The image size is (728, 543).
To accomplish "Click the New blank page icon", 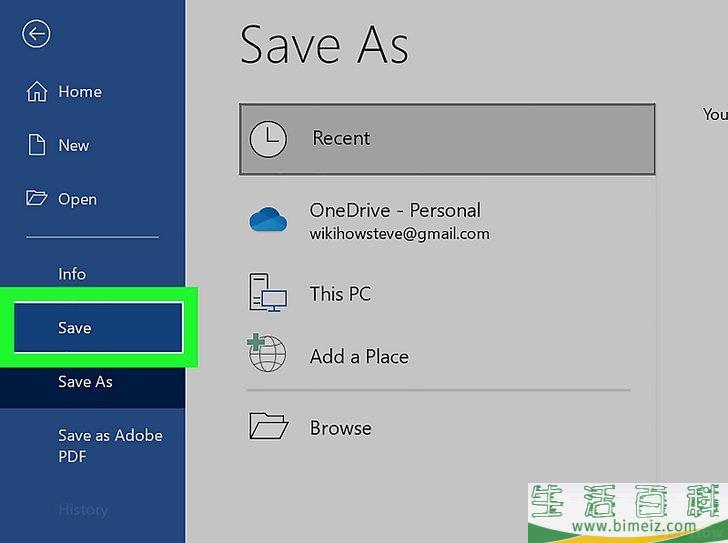I will click(37, 145).
